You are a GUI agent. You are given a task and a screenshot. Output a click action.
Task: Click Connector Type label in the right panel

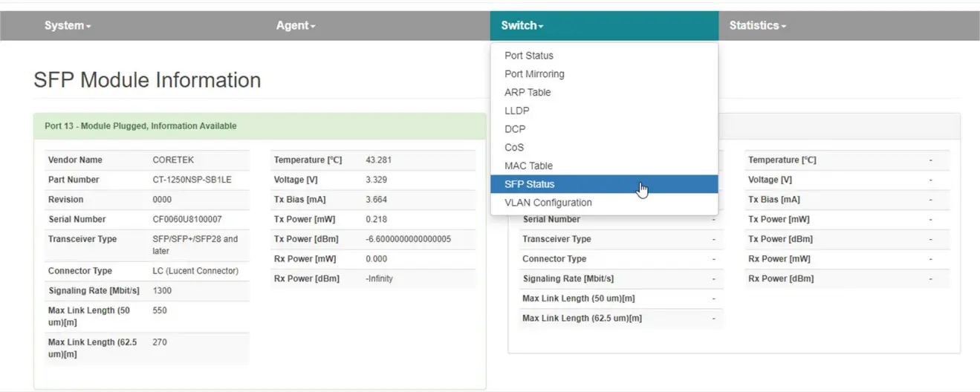[x=554, y=259]
